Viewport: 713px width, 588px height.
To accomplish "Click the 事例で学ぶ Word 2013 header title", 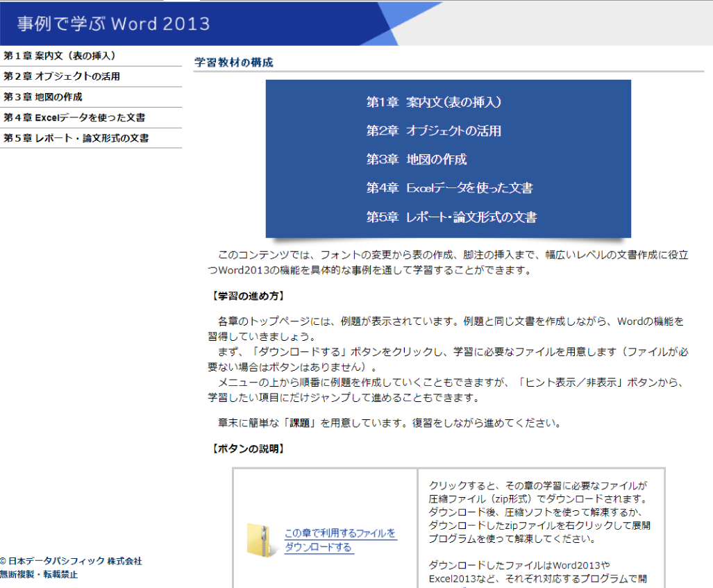I will tap(114, 24).
